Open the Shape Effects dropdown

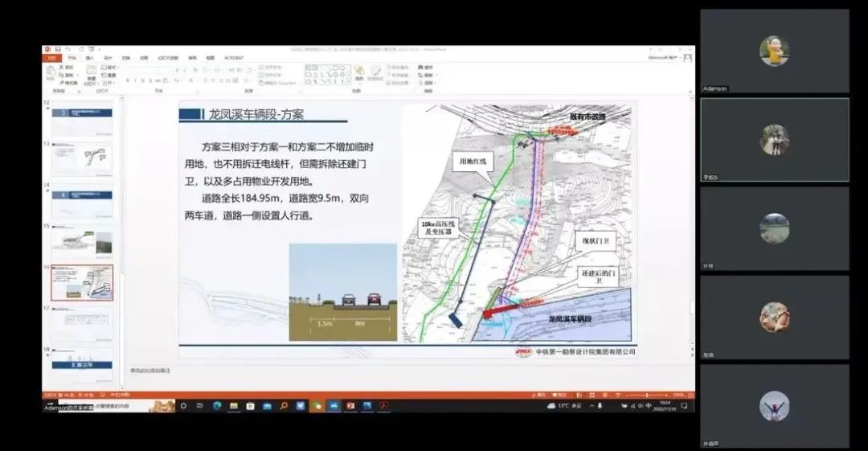pyautogui.click(x=399, y=83)
